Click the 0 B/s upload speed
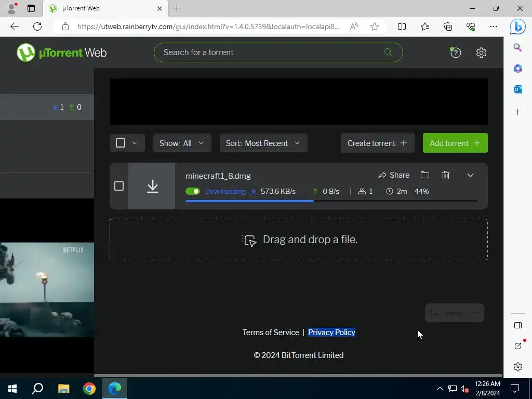Screen dimensions: 532x399 click(x=331, y=191)
